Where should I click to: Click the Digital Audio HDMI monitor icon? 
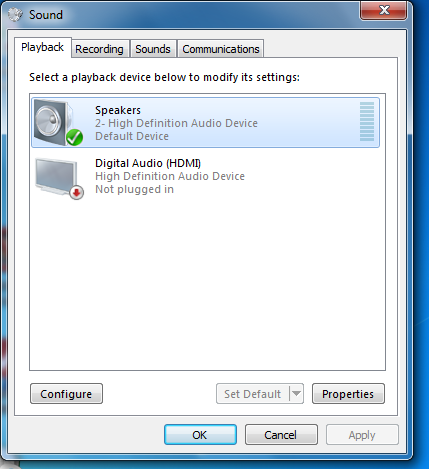(57, 177)
